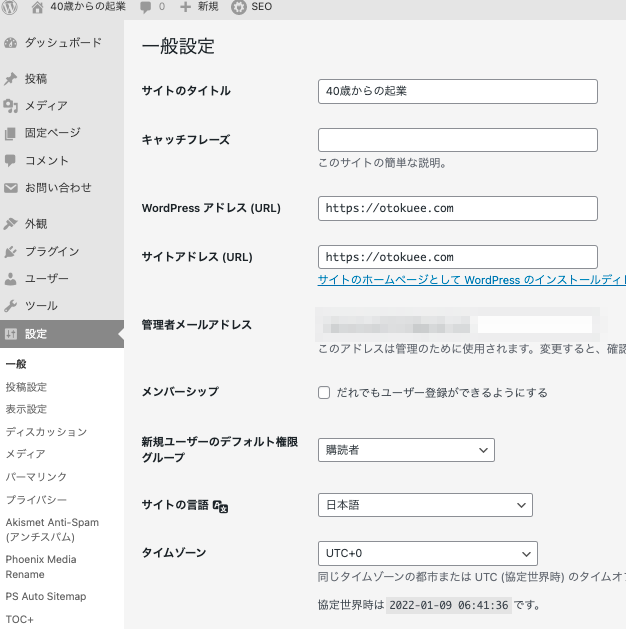Open お問い合わせ envelope icon menu

tap(11, 188)
